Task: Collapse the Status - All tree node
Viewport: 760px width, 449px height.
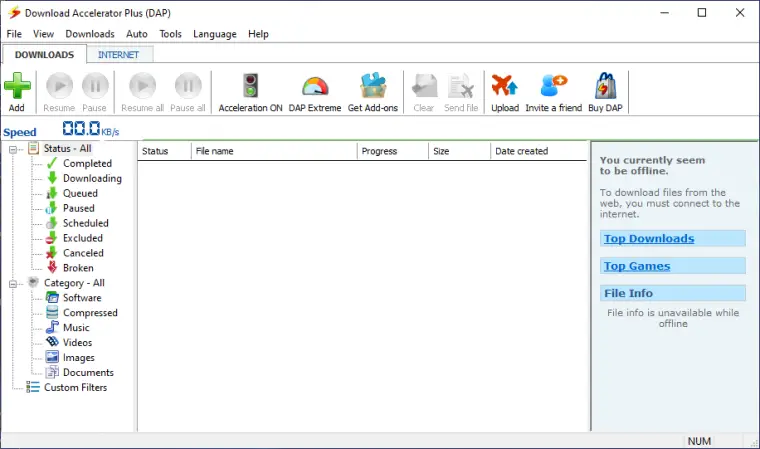Action: [13, 149]
